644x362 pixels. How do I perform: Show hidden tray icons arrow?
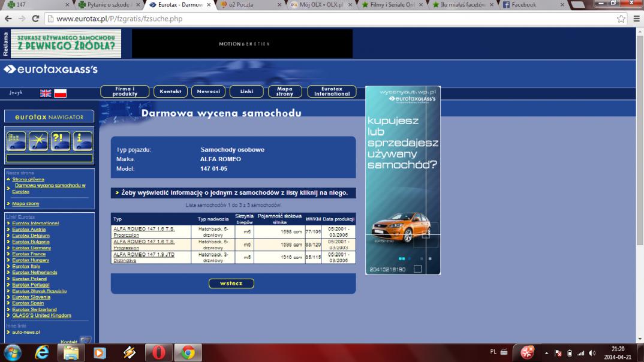coord(547,353)
